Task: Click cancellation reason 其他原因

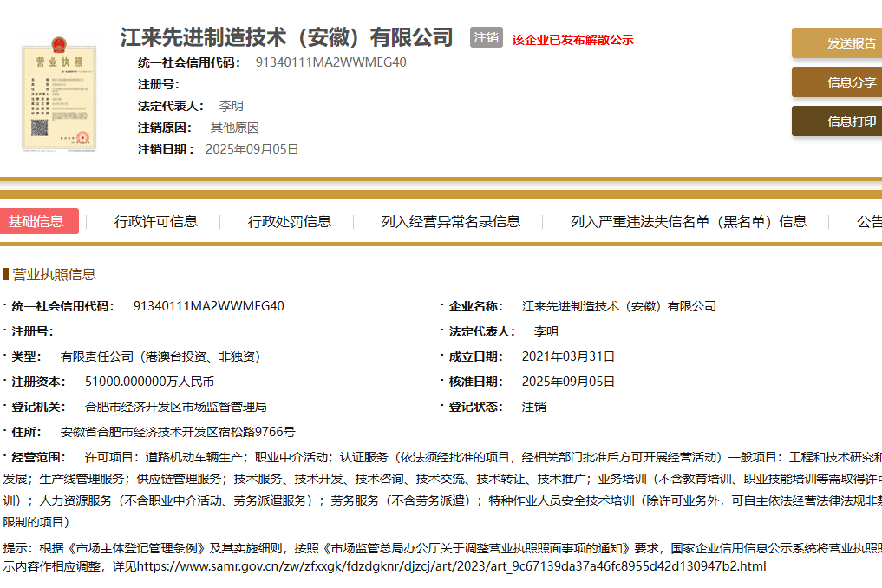Action: coord(234,127)
